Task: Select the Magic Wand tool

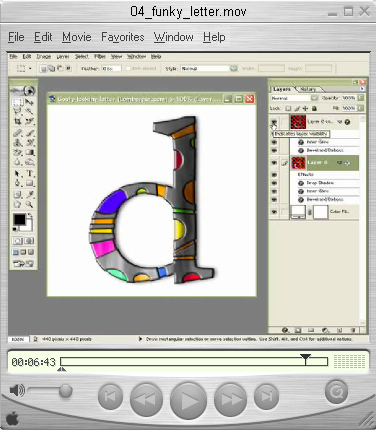Action: pyautogui.click(x=29, y=111)
